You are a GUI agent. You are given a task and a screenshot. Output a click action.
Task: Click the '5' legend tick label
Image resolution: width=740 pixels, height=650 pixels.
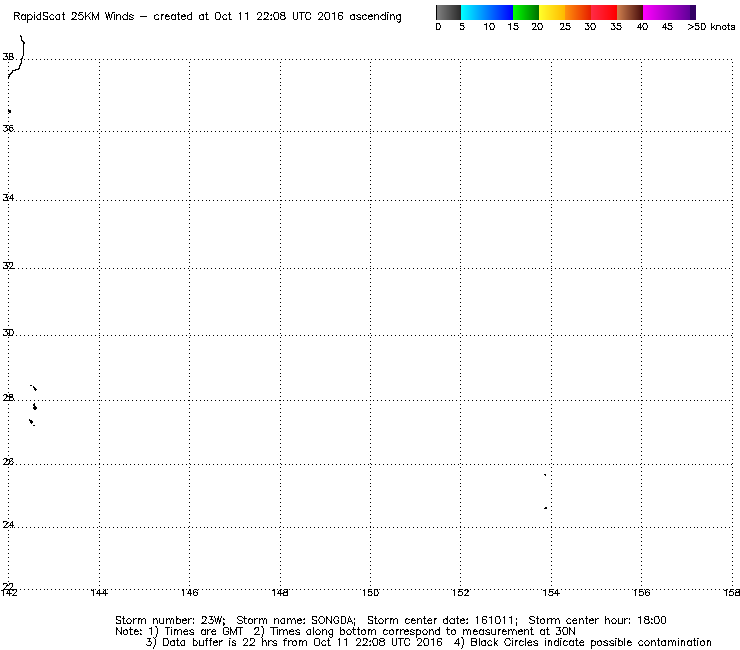click(x=462, y=27)
